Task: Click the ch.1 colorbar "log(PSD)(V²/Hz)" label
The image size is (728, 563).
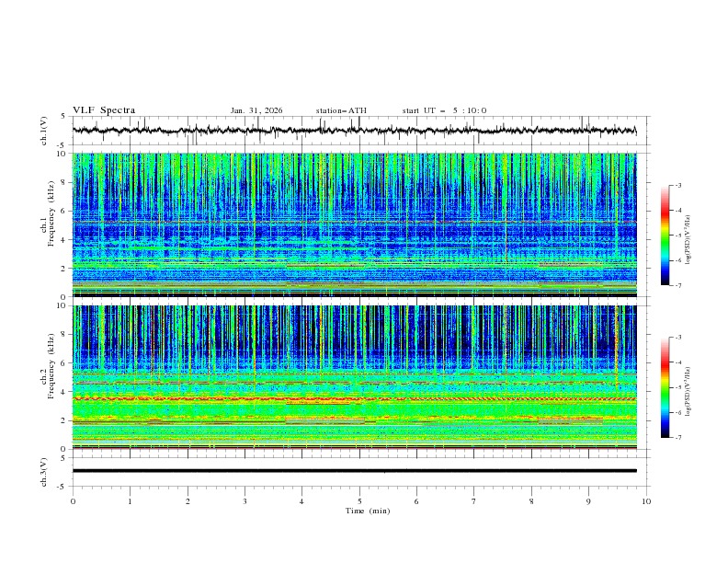Action: pyautogui.click(x=689, y=240)
